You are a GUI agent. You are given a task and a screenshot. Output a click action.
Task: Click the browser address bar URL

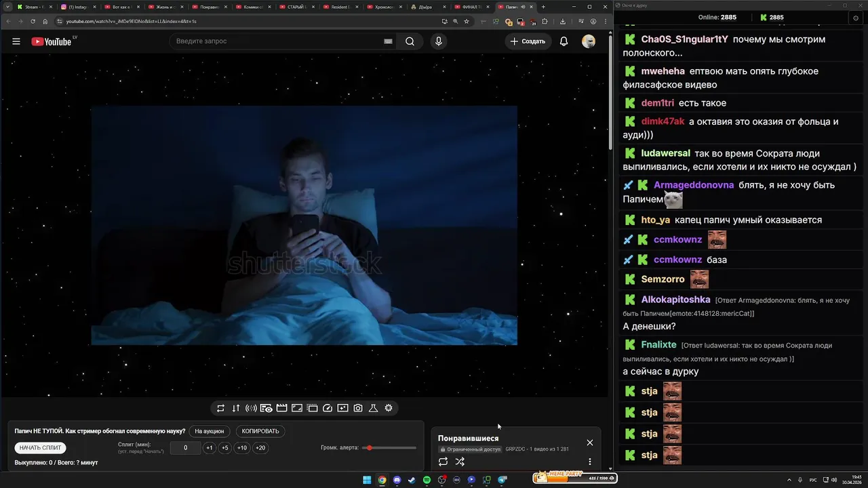[x=131, y=21]
